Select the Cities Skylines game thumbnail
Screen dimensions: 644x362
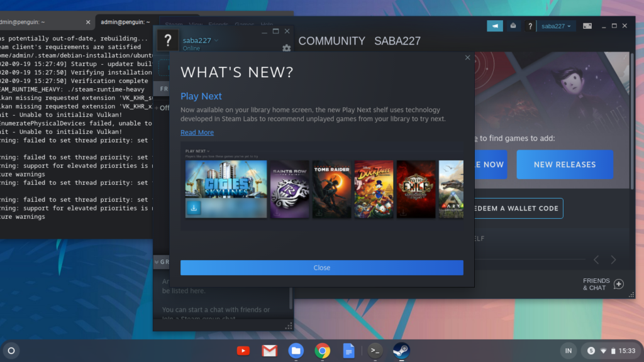click(x=226, y=189)
